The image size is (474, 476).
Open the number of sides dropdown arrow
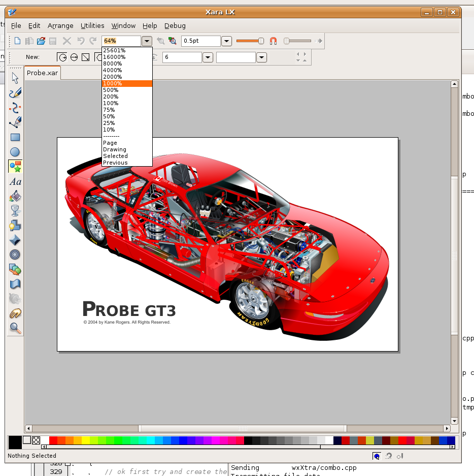(208, 57)
